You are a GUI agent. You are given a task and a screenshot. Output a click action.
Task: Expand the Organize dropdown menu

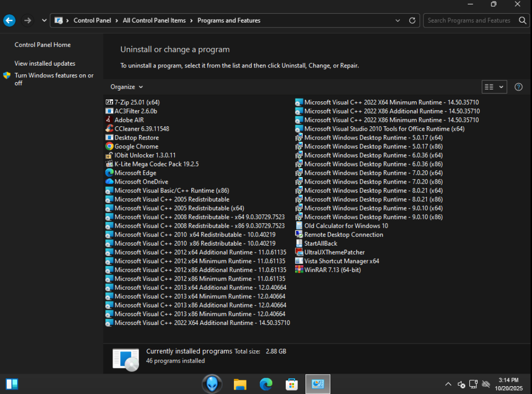pos(127,87)
